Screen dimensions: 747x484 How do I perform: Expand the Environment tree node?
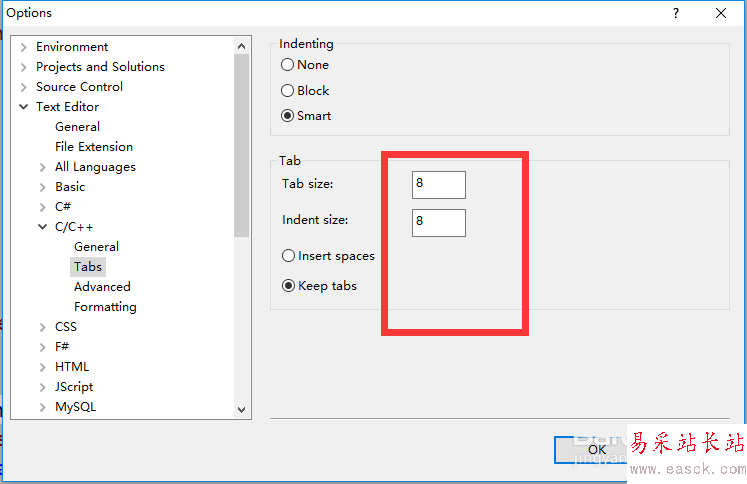(23, 47)
